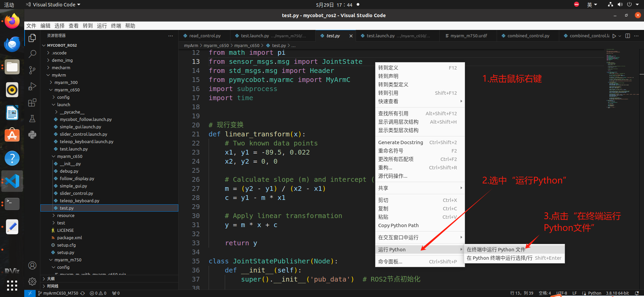Choose 在终端中运行 Python 文件 submenu entry
This screenshot has height=297, width=644.
click(x=514, y=249)
